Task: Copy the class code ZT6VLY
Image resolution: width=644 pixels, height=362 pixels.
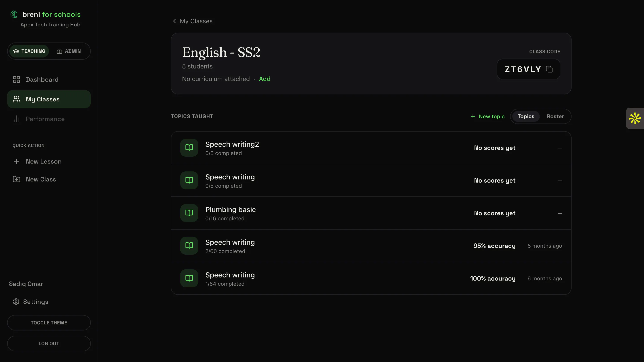Action: (x=549, y=69)
